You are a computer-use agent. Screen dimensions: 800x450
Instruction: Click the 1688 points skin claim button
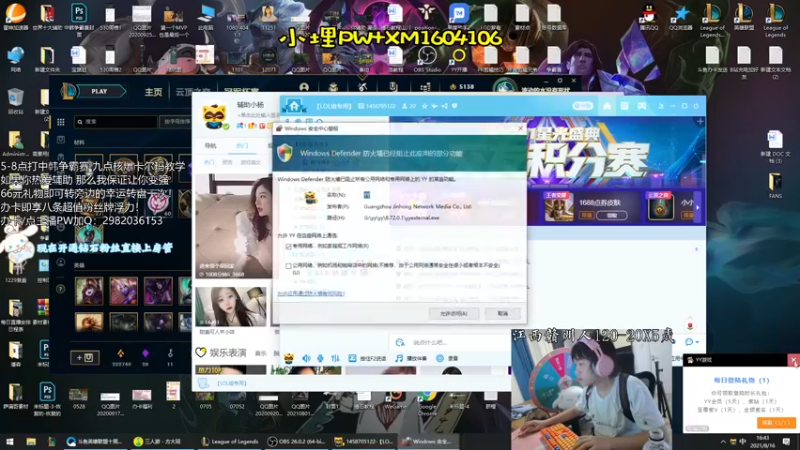611,215
